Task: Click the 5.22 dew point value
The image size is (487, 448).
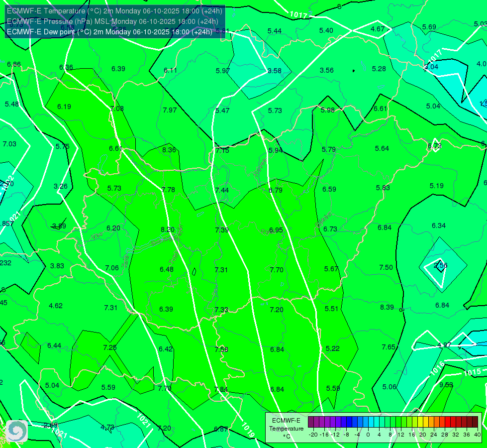Action: [332, 348]
